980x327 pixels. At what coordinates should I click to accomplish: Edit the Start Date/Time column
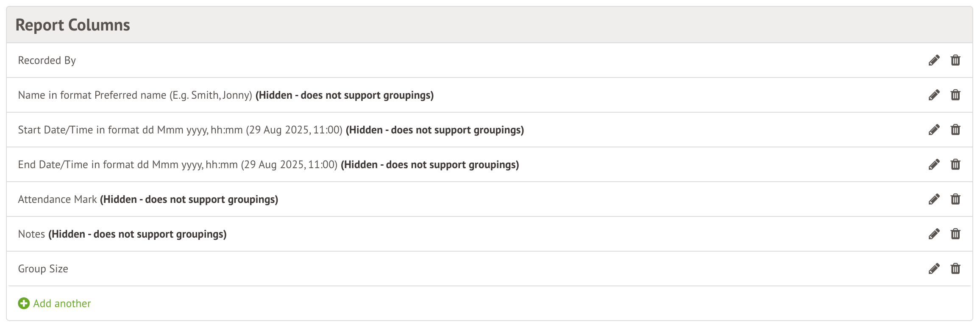point(934,130)
